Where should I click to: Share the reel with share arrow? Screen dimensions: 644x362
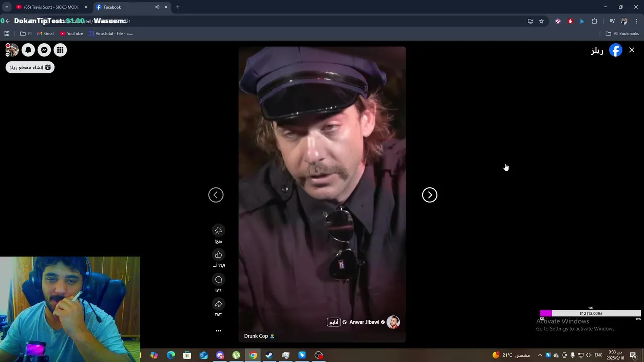coord(218,304)
